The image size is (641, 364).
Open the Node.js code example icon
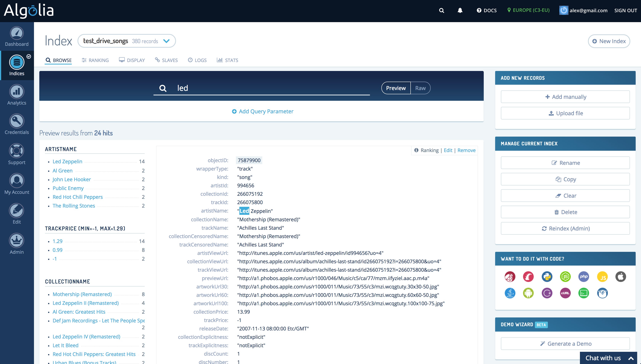coord(565,277)
